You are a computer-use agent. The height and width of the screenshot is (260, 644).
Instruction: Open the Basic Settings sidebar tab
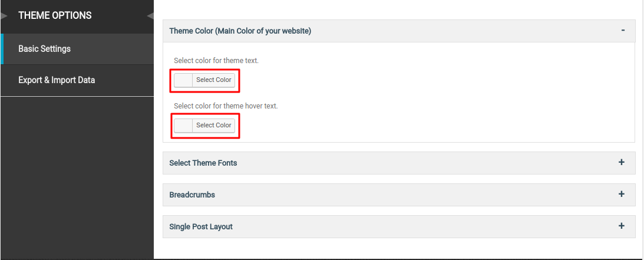click(x=77, y=49)
